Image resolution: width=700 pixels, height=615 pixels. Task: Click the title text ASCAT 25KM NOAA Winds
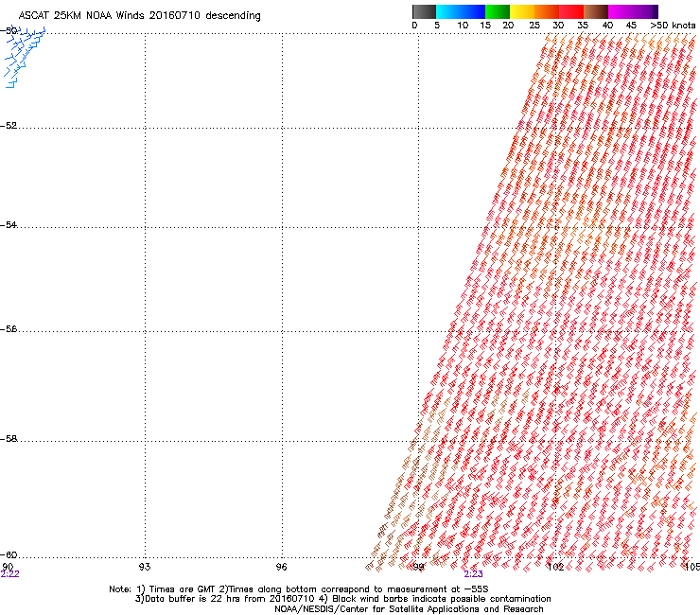pyautogui.click(x=81, y=15)
